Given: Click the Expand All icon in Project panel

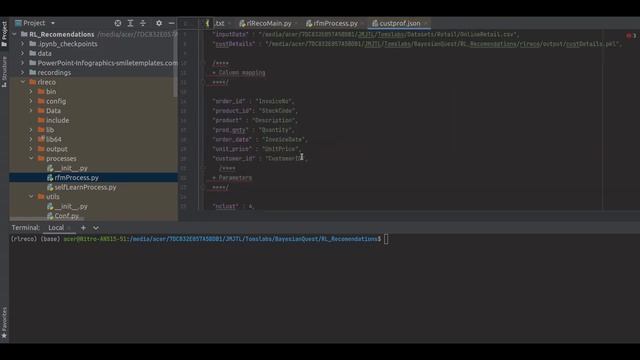Looking at the screenshot, I should (131, 23).
